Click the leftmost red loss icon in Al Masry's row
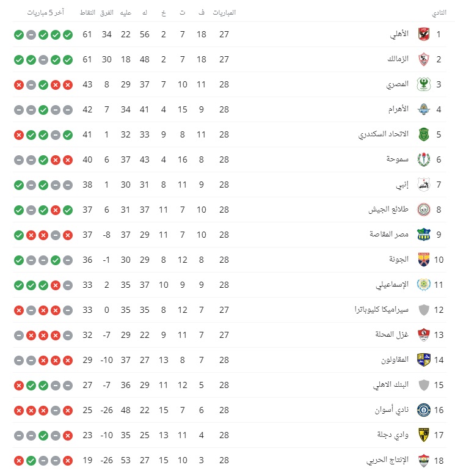 click(x=19, y=84)
